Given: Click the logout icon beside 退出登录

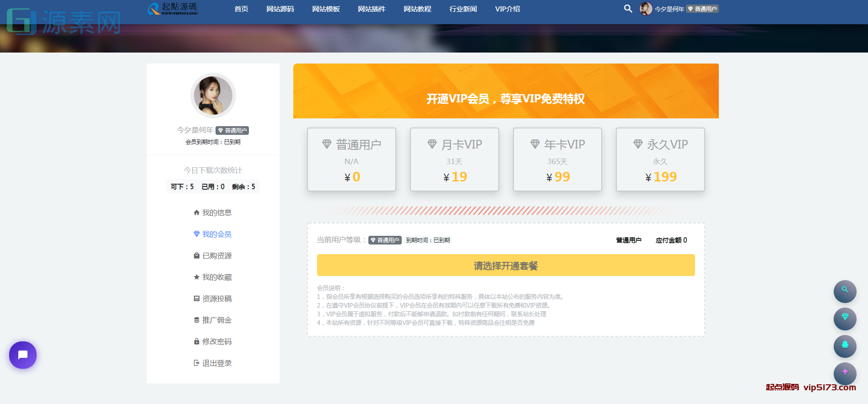Looking at the screenshot, I should (197, 363).
